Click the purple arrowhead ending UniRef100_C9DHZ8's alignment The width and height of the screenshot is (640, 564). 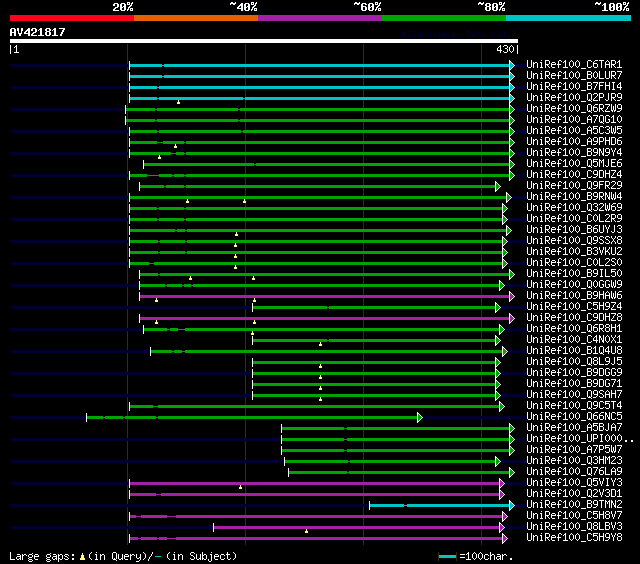point(512,318)
